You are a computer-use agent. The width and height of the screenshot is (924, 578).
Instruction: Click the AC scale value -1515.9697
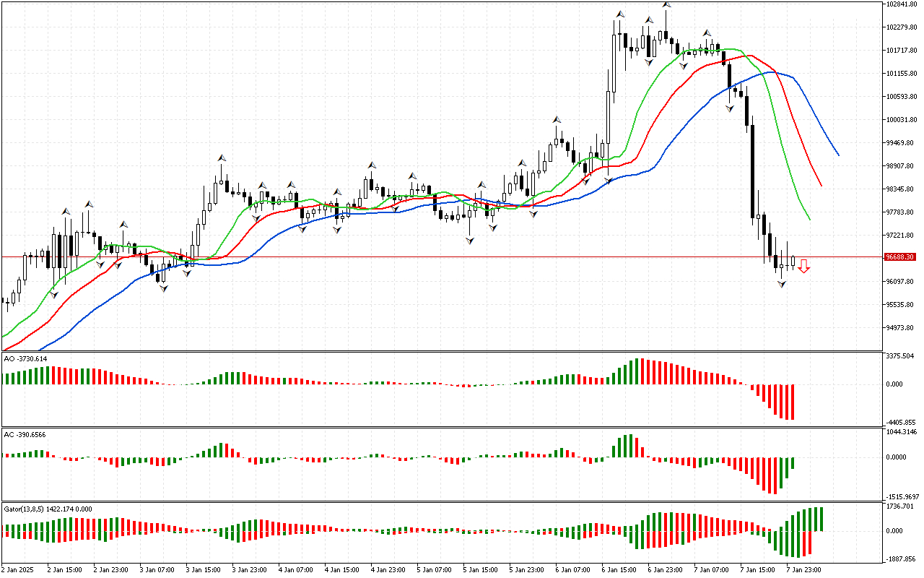[902, 497]
